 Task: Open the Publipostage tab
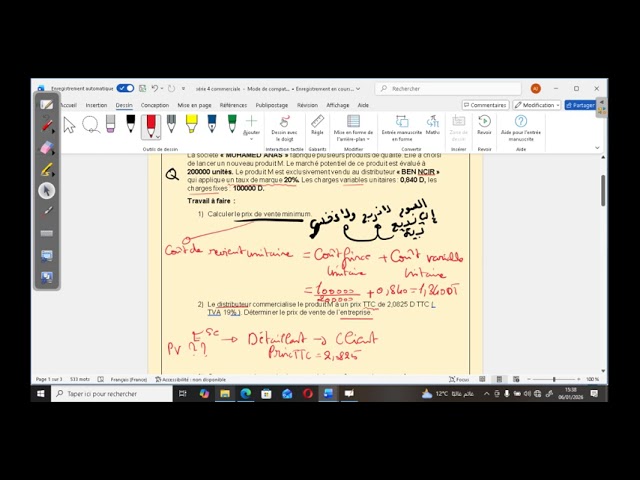coord(272,105)
